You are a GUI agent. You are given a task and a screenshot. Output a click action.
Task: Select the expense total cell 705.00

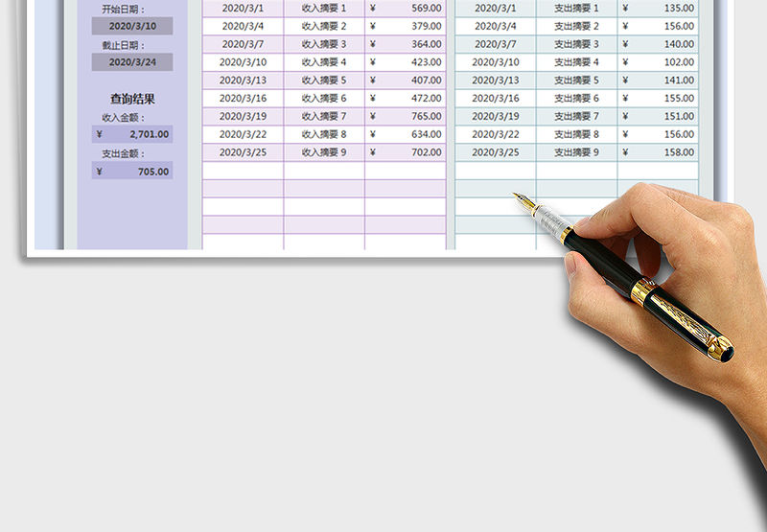pos(132,172)
